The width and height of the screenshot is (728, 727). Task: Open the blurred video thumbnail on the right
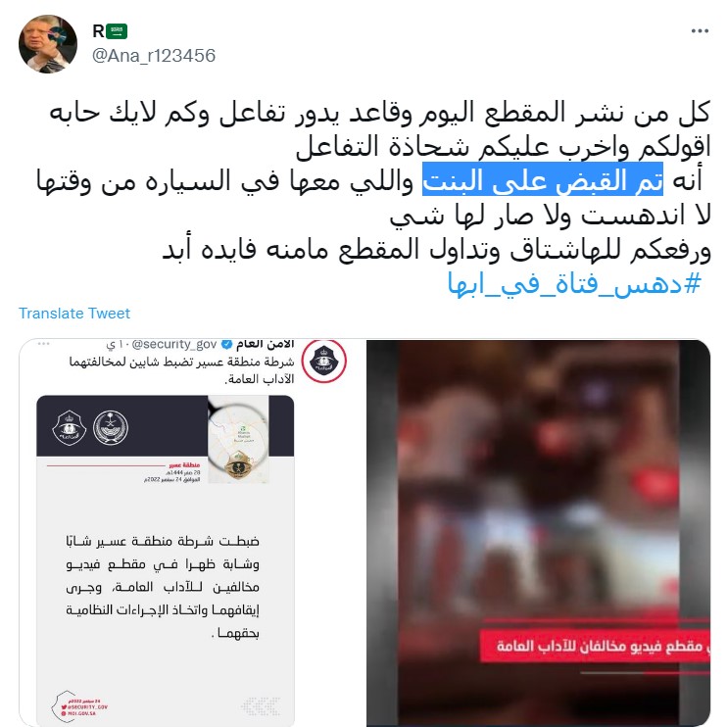(538, 533)
